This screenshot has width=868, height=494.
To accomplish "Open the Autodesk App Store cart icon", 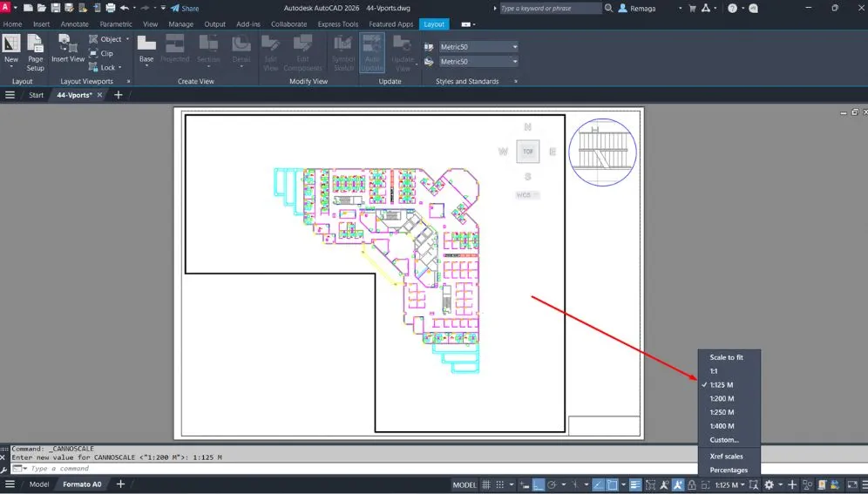I will [692, 8].
